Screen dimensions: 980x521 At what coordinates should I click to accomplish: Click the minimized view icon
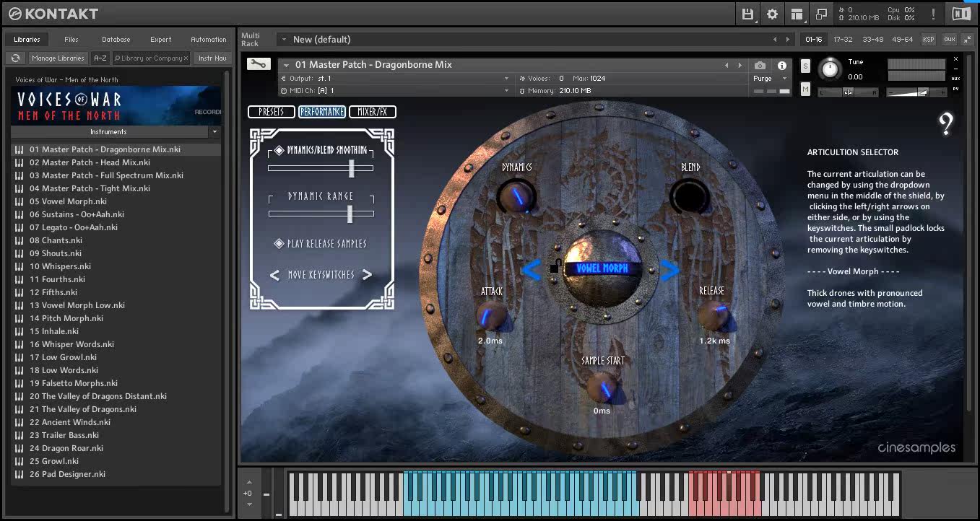(x=821, y=14)
